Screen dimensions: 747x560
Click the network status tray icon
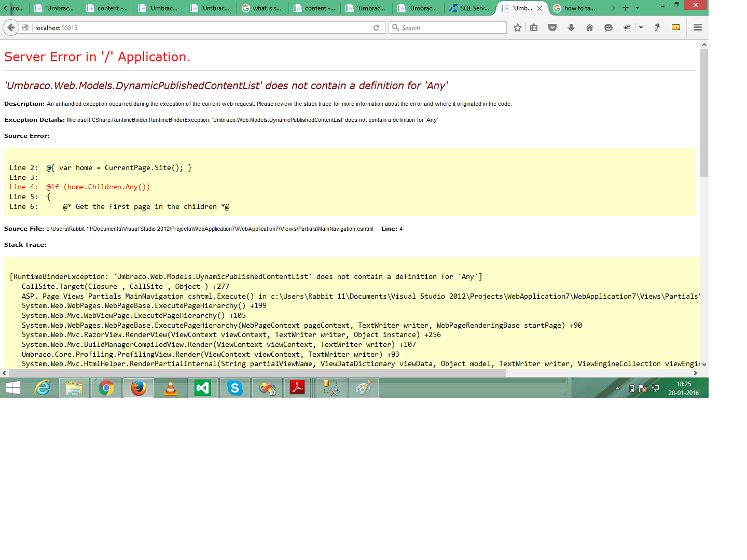[655, 388]
